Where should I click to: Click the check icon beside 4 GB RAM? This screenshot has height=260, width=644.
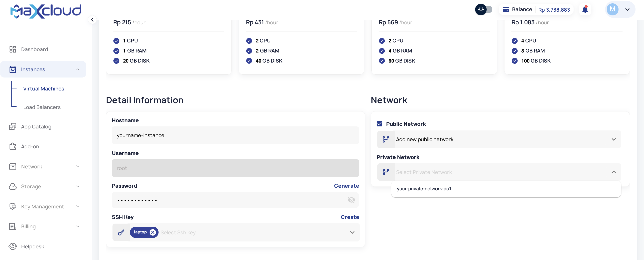click(x=382, y=51)
